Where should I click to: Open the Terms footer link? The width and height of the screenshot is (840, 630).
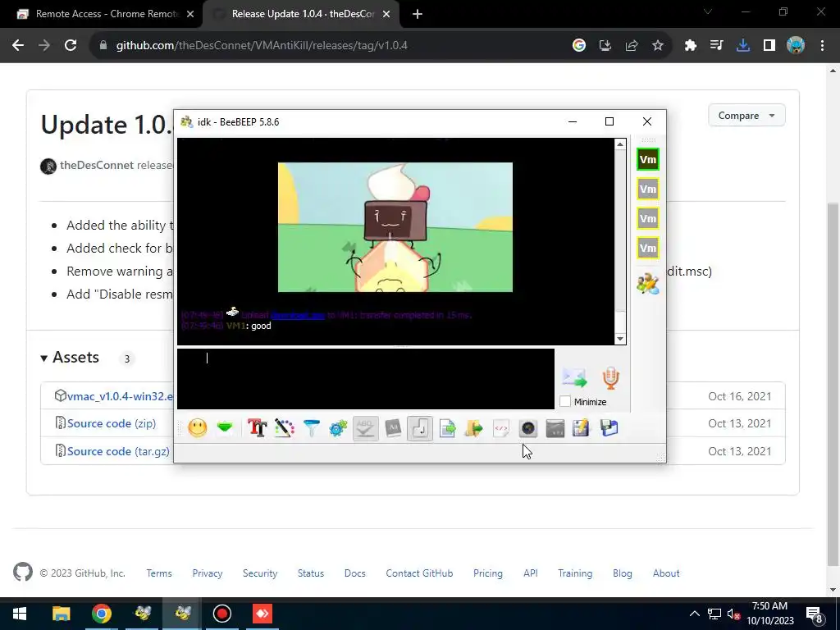(159, 573)
